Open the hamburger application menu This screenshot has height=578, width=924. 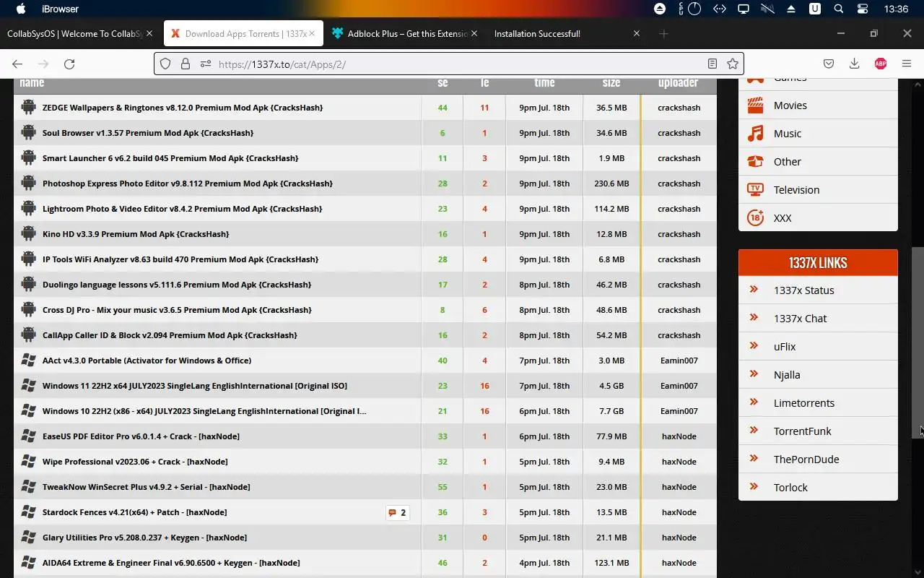tap(907, 64)
